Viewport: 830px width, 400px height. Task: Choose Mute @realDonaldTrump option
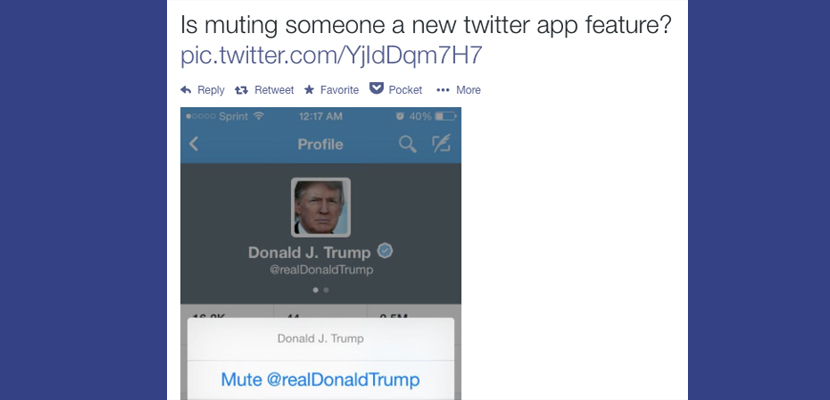tap(320, 380)
